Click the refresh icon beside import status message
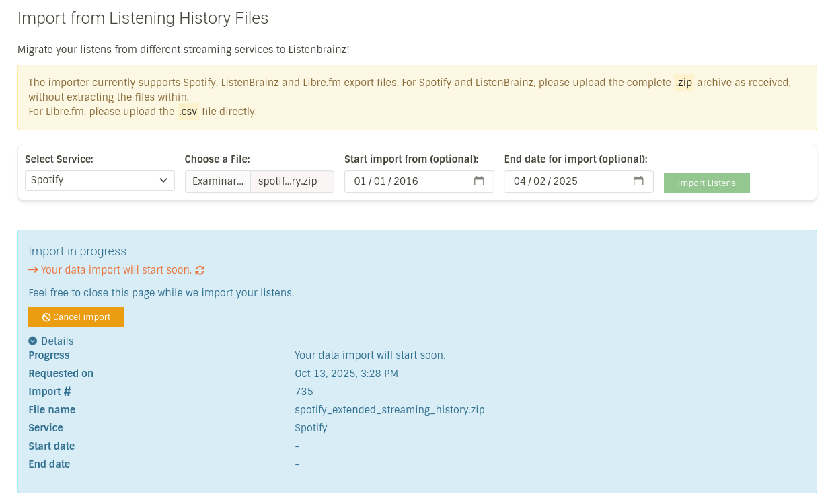 click(200, 270)
